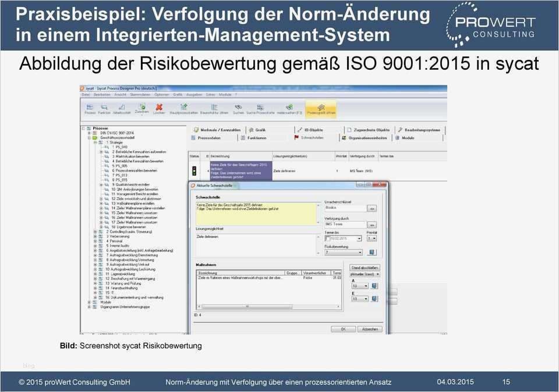Collapse the Geschäftsprozessmodell tree node
Viewport: 559px width, 392px height.
pos(89,137)
